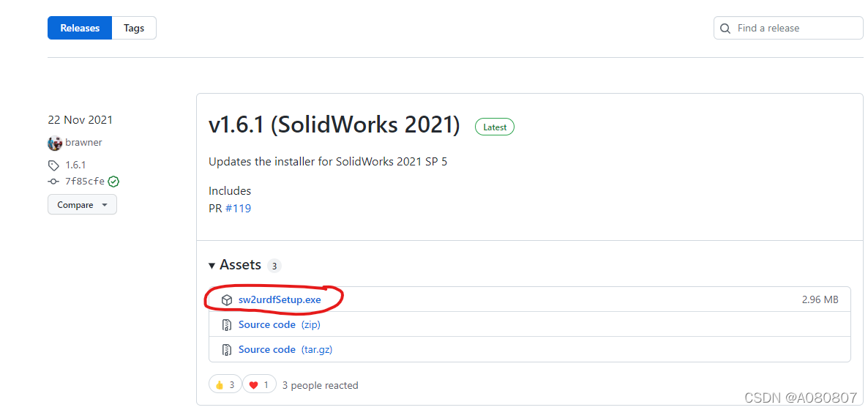Click the package icon beside sw2urdfSetup.exe

(x=226, y=300)
